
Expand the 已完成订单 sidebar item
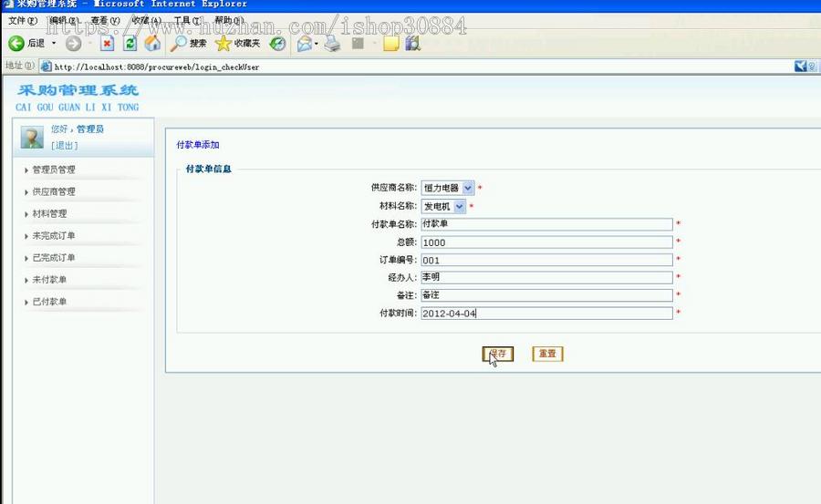point(54,258)
